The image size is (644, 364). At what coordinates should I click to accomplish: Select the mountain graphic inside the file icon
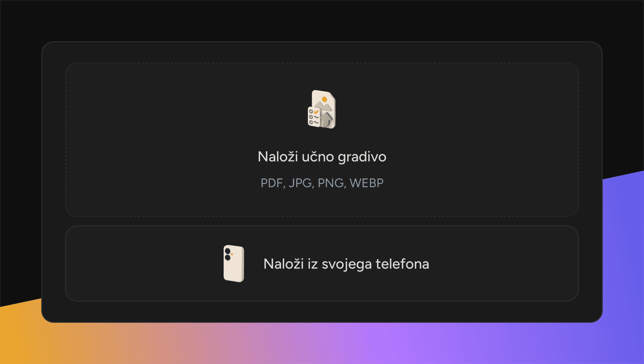323,106
